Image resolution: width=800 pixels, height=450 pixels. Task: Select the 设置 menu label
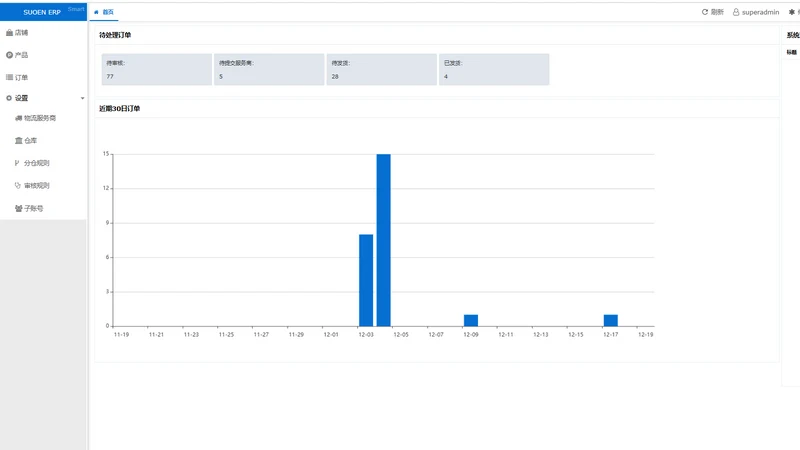21,98
